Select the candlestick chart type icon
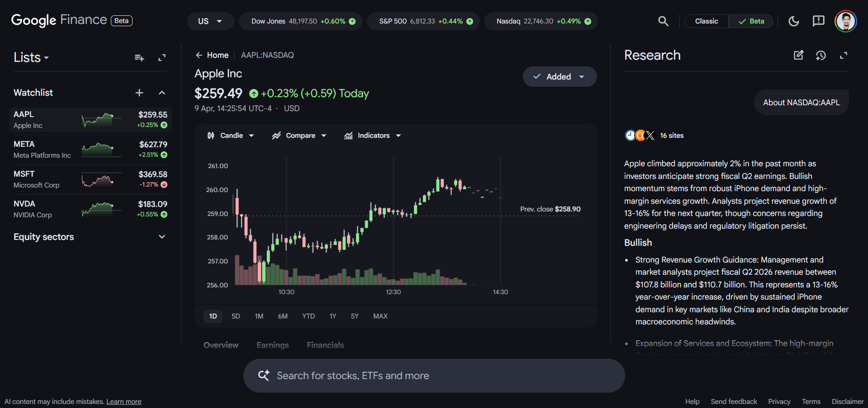This screenshot has width=868, height=408. click(211, 135)
